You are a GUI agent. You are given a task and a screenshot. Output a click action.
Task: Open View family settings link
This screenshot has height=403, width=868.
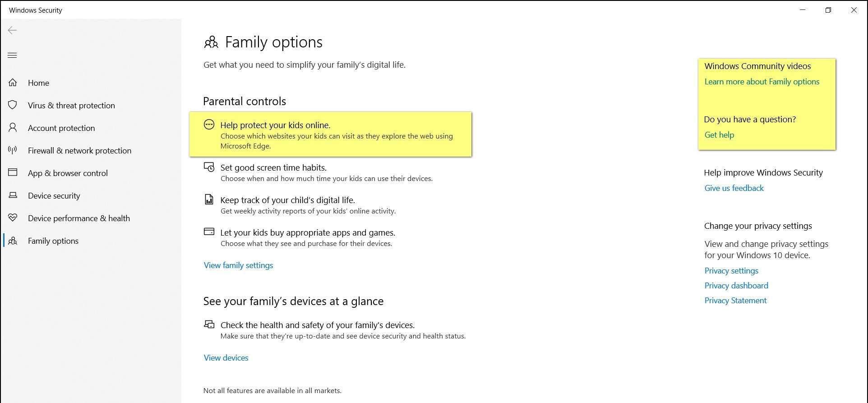coord(238,265)
